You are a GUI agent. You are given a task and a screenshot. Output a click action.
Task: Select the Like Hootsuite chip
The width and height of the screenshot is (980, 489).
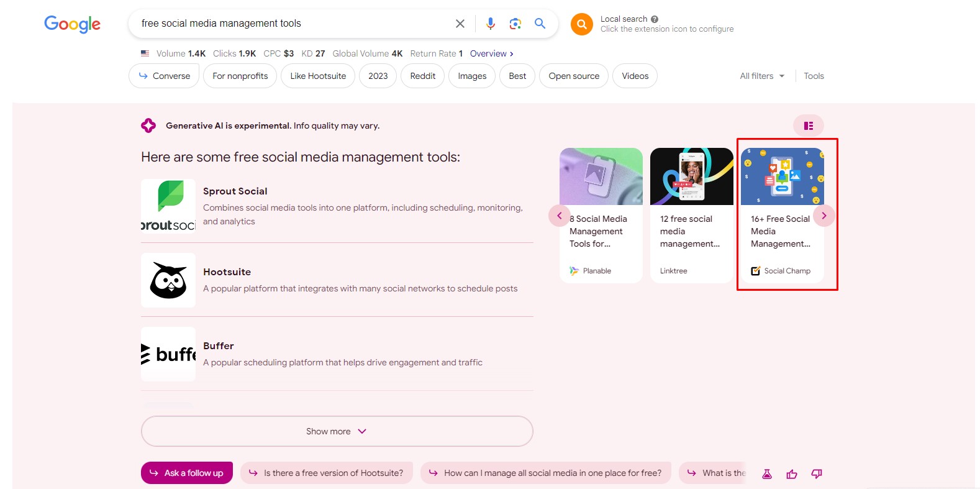tap(318, 76)
